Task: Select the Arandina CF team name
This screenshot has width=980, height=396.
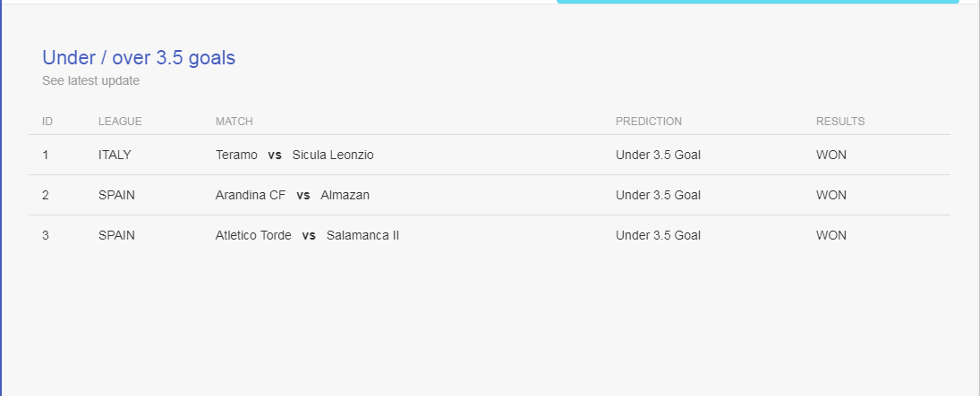Action: tap(251, 195)
